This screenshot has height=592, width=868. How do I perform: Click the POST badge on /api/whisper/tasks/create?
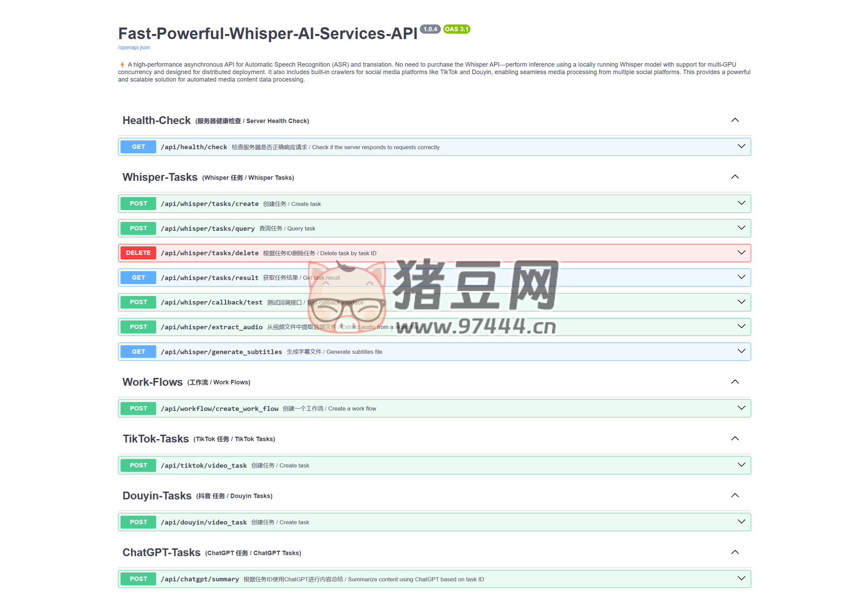click(138, 204)
